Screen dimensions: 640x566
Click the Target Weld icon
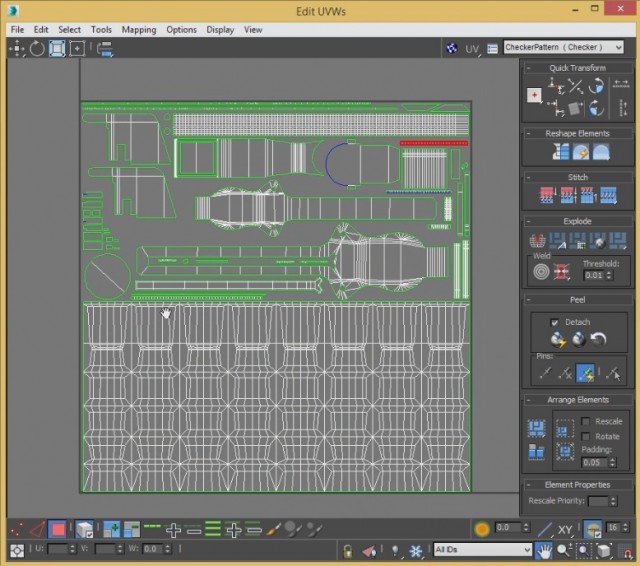point(540,271)
